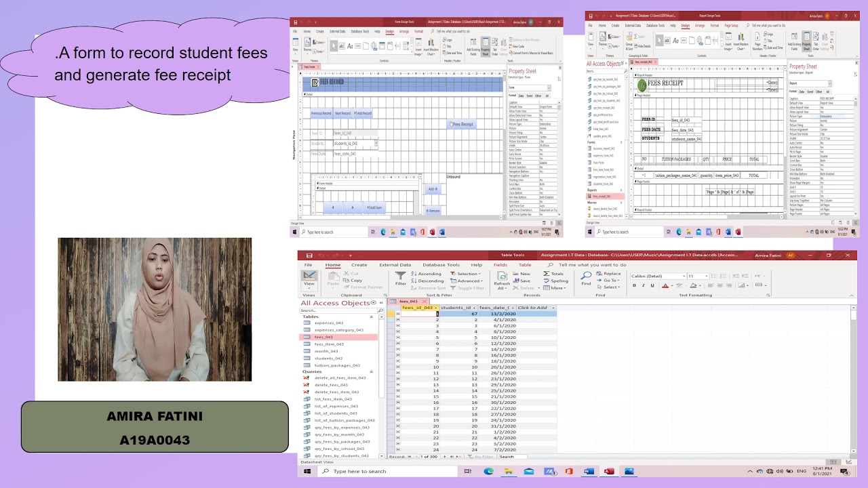Open the Page Setup tab in the report window
This screenshot has width=868, height=488.
(731, 26)
